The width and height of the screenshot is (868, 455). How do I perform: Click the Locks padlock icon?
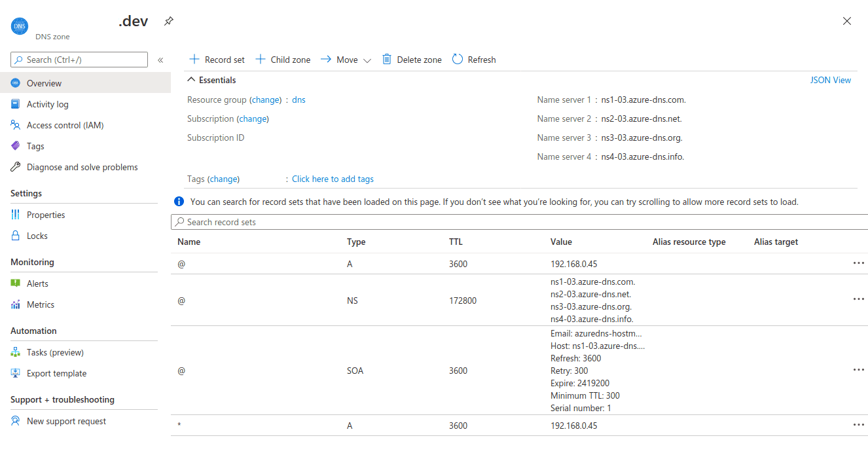pyautogui.click(x=16, y=236)
